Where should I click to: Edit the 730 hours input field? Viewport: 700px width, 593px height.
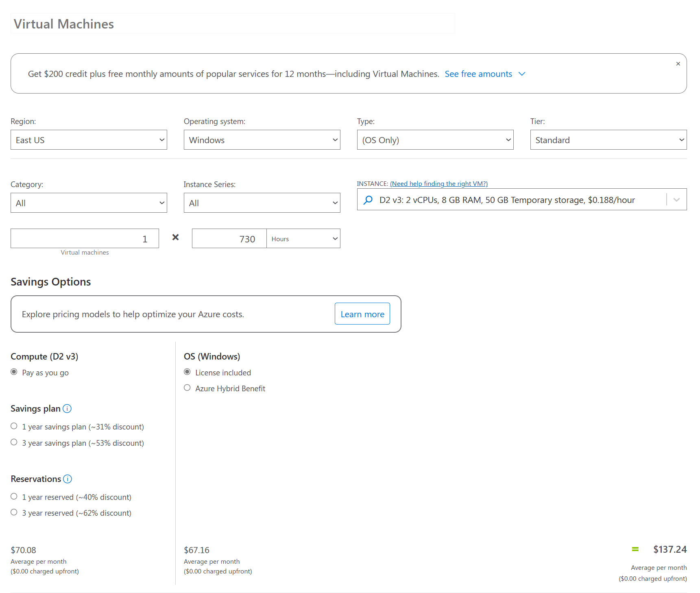[x=229, y=238]
